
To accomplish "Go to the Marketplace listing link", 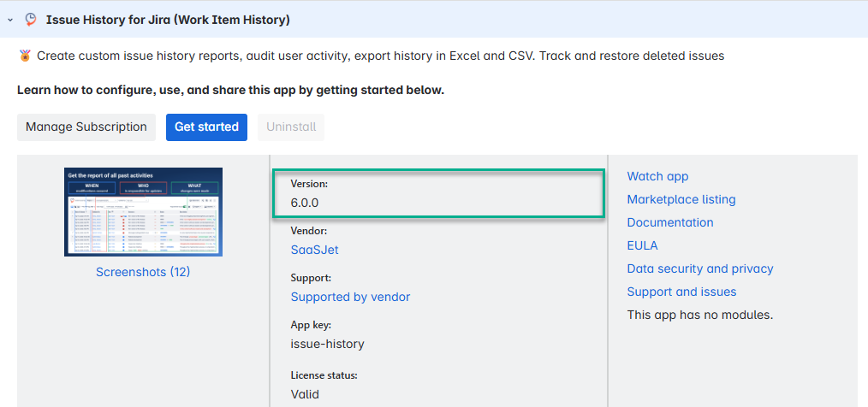I will pos(681,199).
